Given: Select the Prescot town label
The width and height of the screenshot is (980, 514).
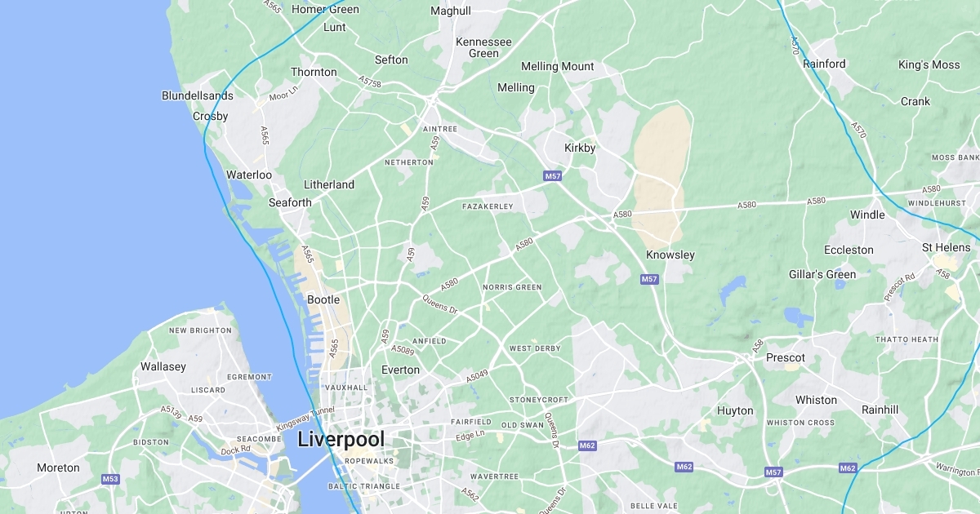Looking at the screenshot, I should tap(786, 357).
